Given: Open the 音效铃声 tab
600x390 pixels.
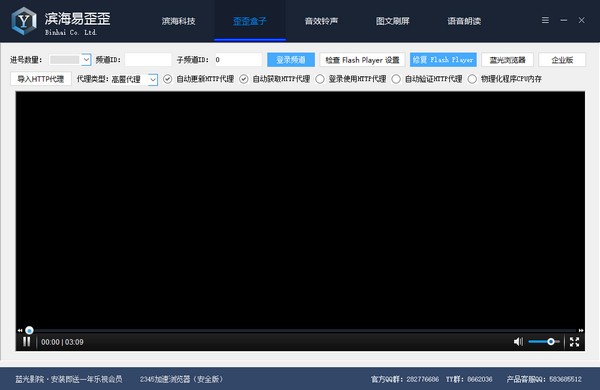Looking at the screenshot, I should coord(321,21).
